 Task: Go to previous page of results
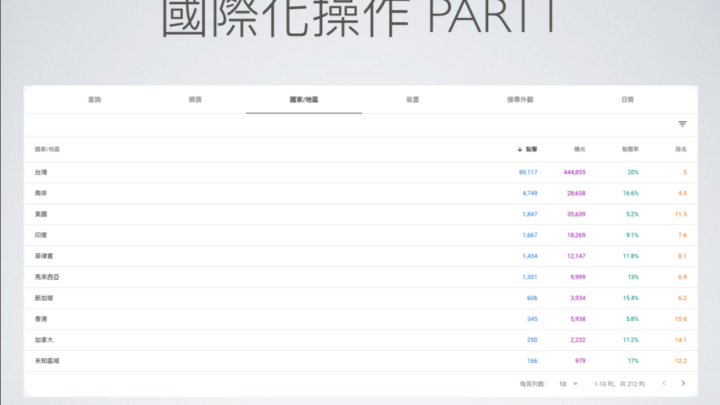tap(663, 383)
